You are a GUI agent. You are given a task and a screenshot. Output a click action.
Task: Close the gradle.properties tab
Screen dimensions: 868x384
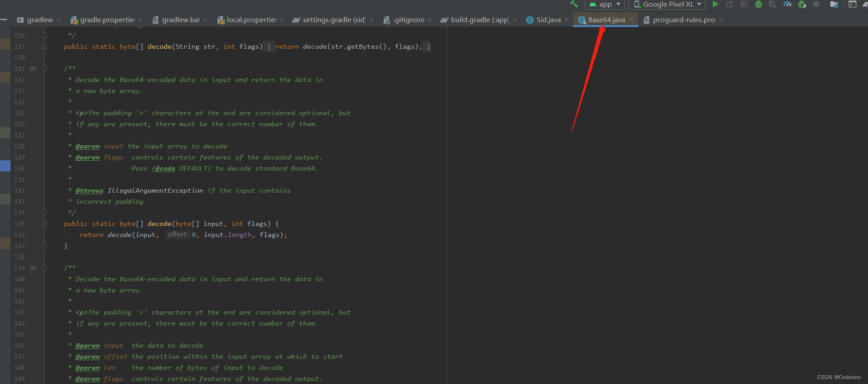pyautogui.click(x=140, y=19)
